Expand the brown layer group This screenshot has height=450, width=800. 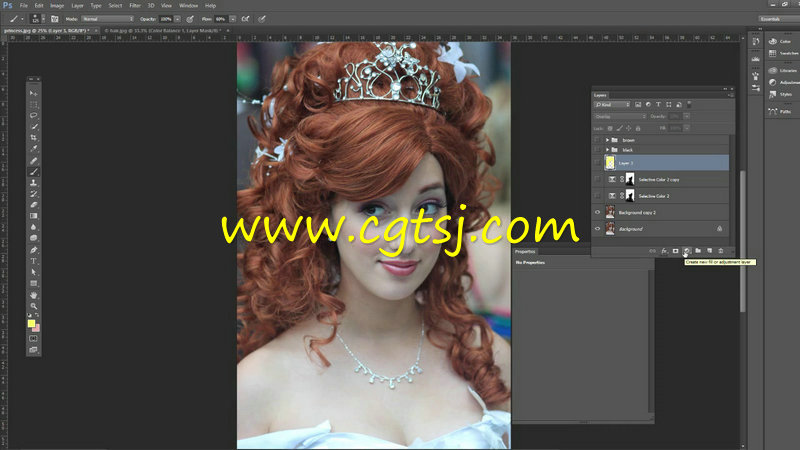coord(607,140)
